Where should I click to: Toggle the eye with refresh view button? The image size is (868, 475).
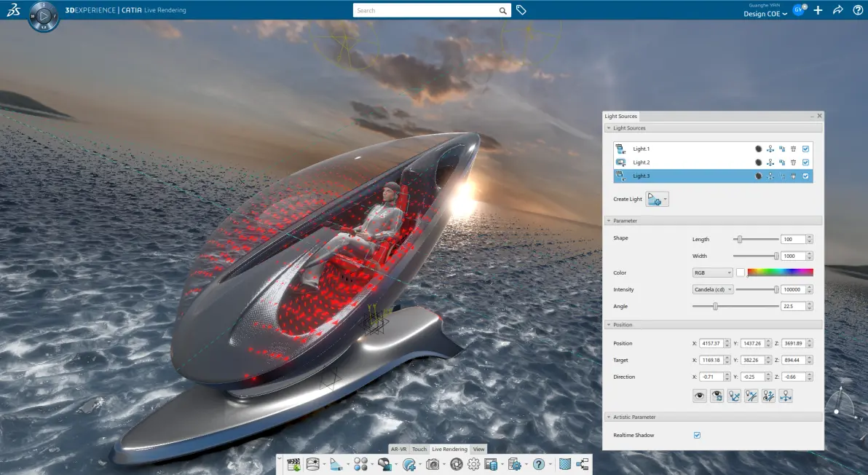click(x=717, y=396)
